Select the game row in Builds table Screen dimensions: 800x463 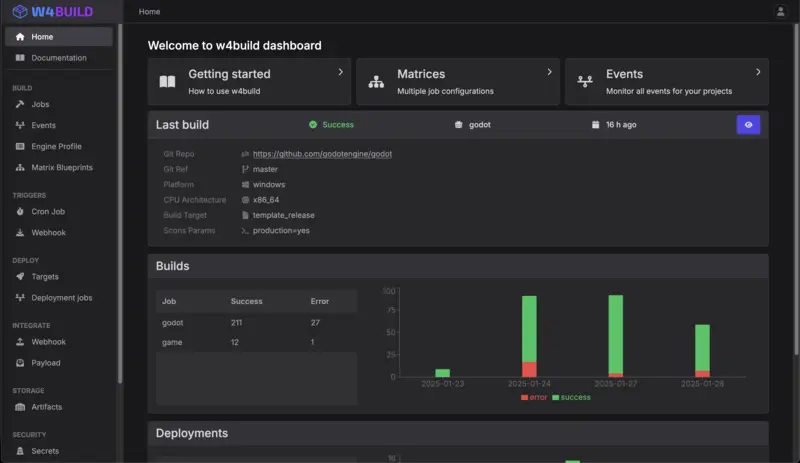pyautogui.click(x=256, y=342)
